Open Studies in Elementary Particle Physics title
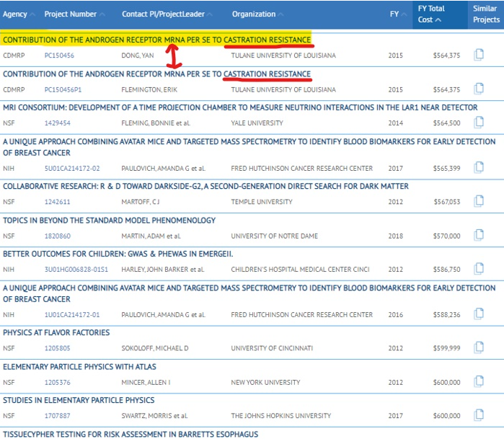The image size is (504, 444). [x=79, y=400]
